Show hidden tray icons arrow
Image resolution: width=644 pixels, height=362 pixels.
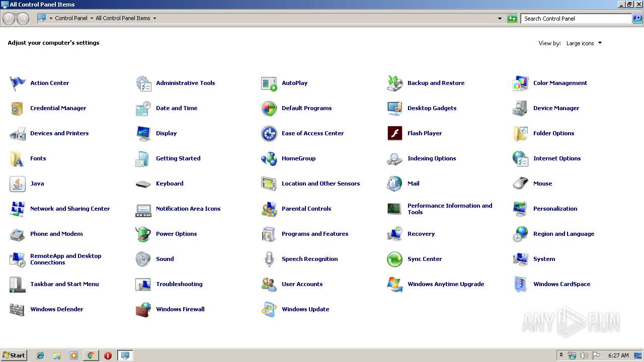point(561,355)
